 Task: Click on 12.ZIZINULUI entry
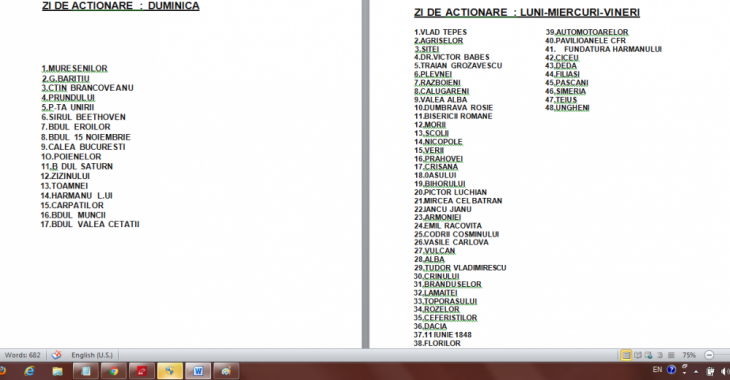pos(65,176)
